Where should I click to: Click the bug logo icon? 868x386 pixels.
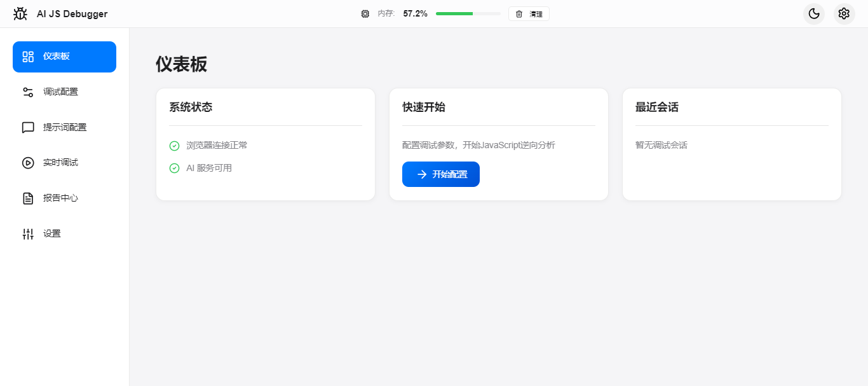tap(20, 13)
